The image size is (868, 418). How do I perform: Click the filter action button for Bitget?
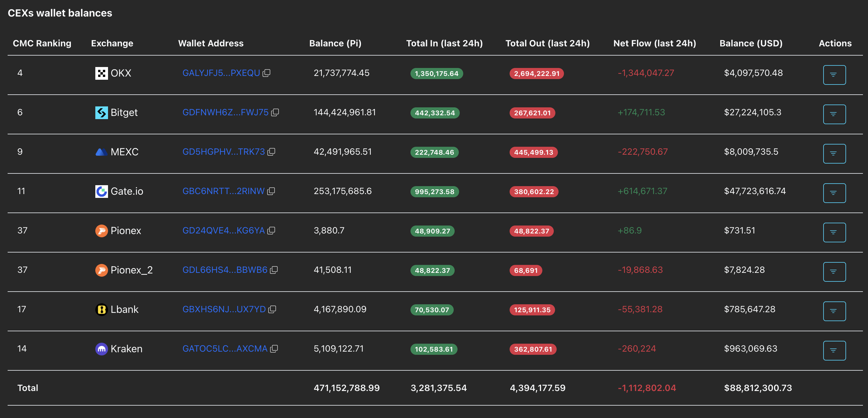tap(834, 114)
